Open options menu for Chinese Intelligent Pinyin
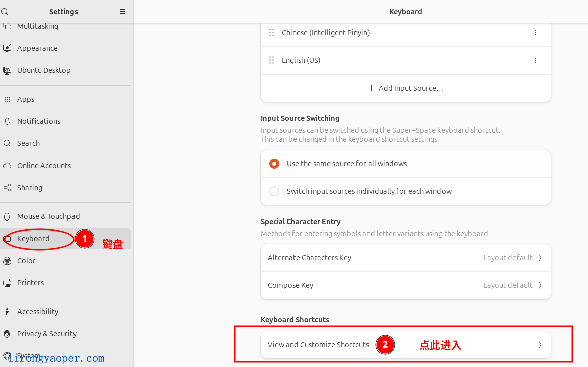The width and height of the screenshot is (588, 367). [x=535, y=32]
